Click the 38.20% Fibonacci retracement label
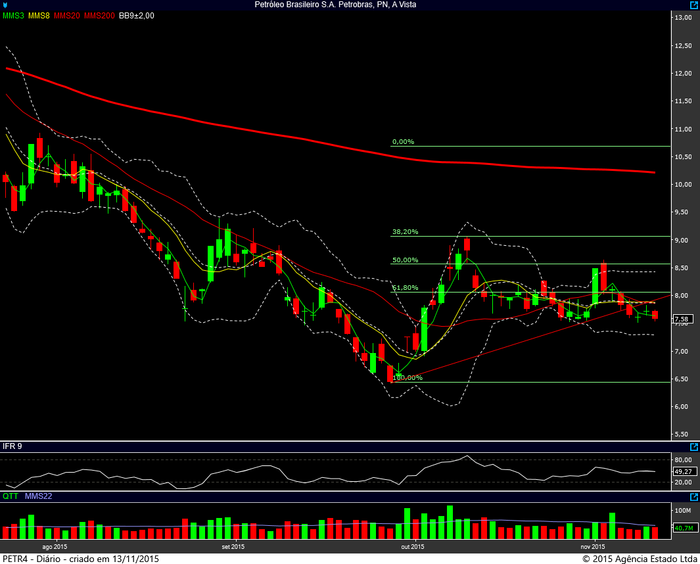The image size is (700, 564). tap(405, 232)
